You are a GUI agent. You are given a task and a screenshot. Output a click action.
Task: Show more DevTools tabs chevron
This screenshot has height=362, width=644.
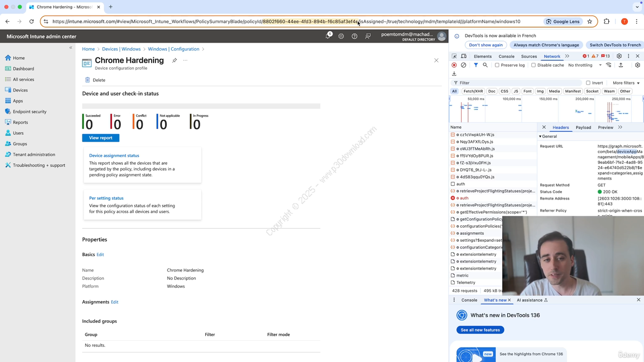(567, 56)
